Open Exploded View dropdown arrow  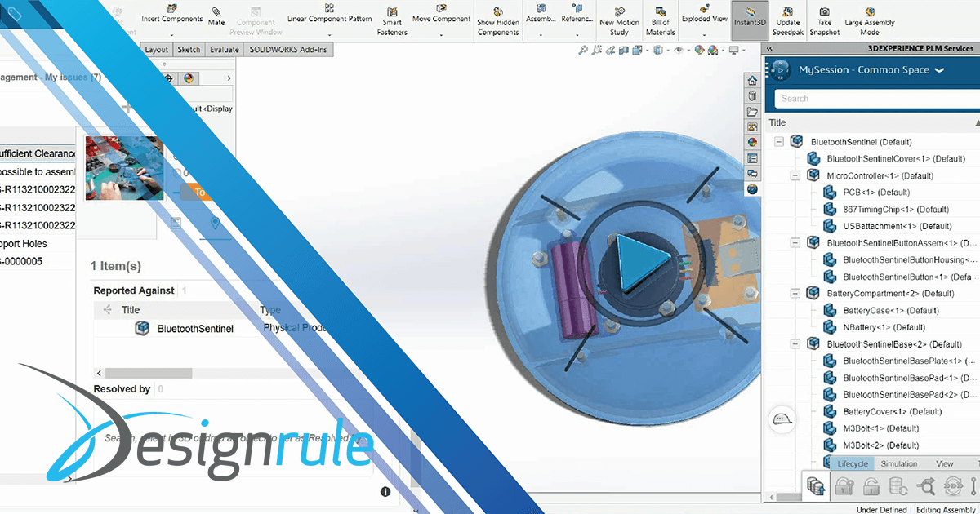pyautogui.click(x=705, y=35)
